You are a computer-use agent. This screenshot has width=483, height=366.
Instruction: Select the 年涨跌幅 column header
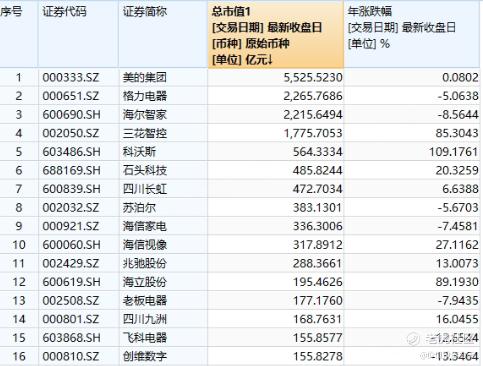412,34
